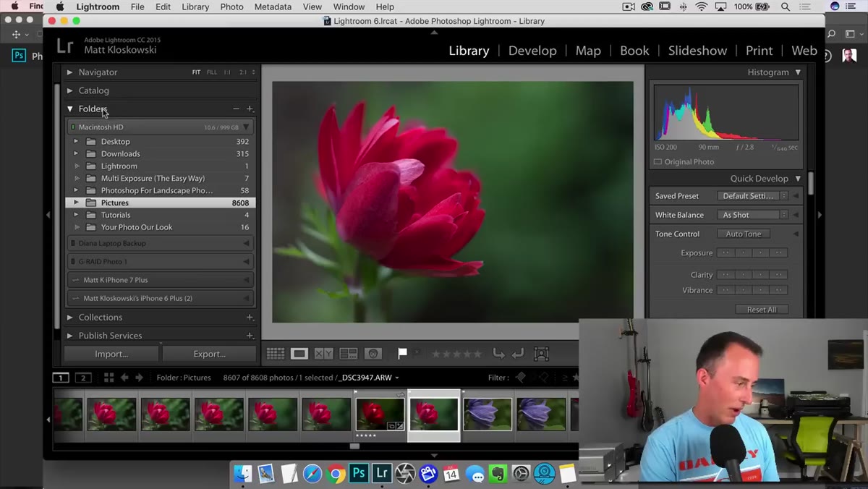
Task: Set Navigator zoom to FILL
Action: click(211, 72)
